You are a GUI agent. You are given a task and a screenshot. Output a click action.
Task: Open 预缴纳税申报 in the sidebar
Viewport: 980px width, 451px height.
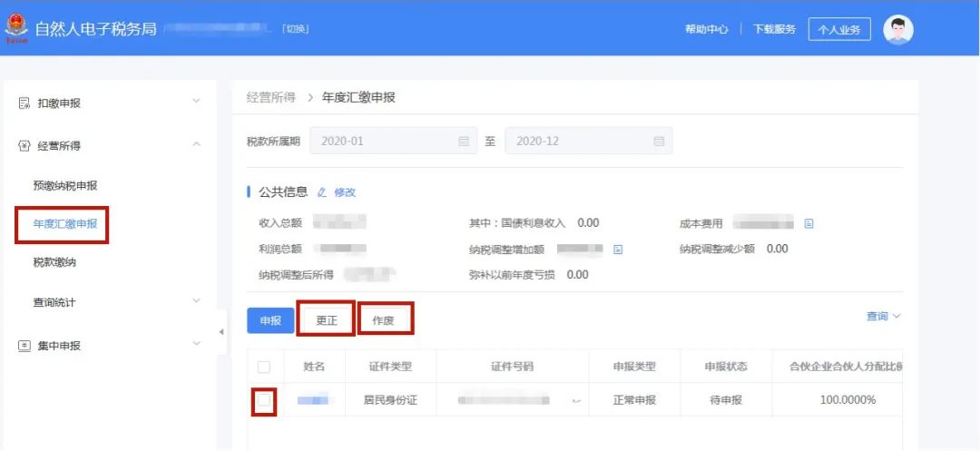click(65, 185)
